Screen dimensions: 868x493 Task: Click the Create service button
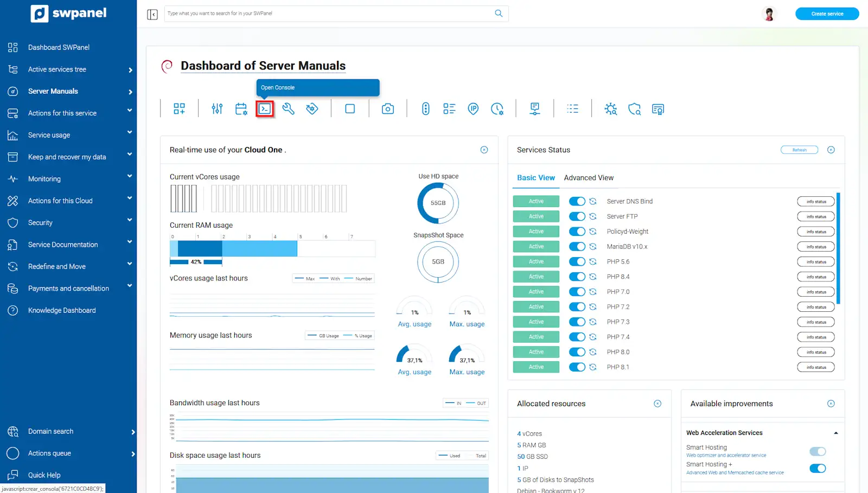pyautogui.click(x=827, y=14)
